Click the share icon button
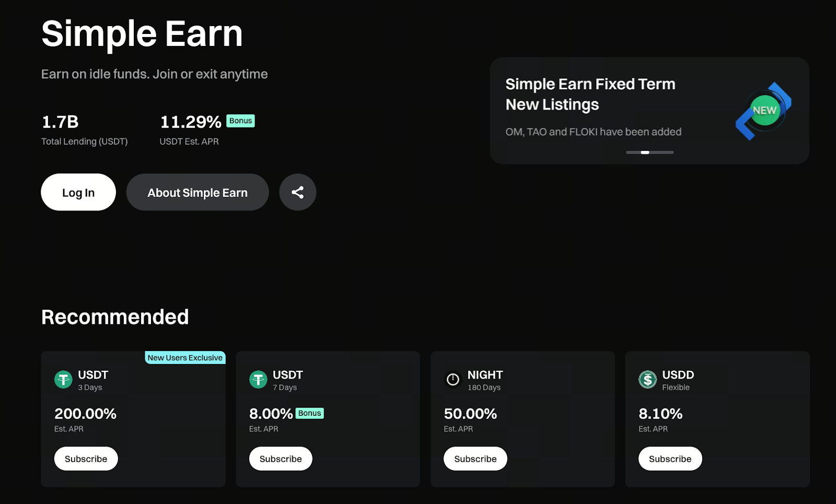The image size is (836, 504). 297,192
